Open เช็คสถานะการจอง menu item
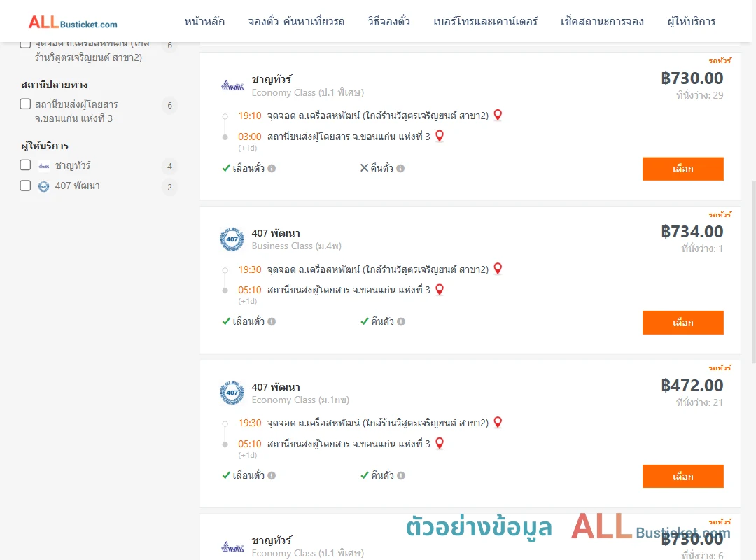The image size is (756, 560). [602, 22]
